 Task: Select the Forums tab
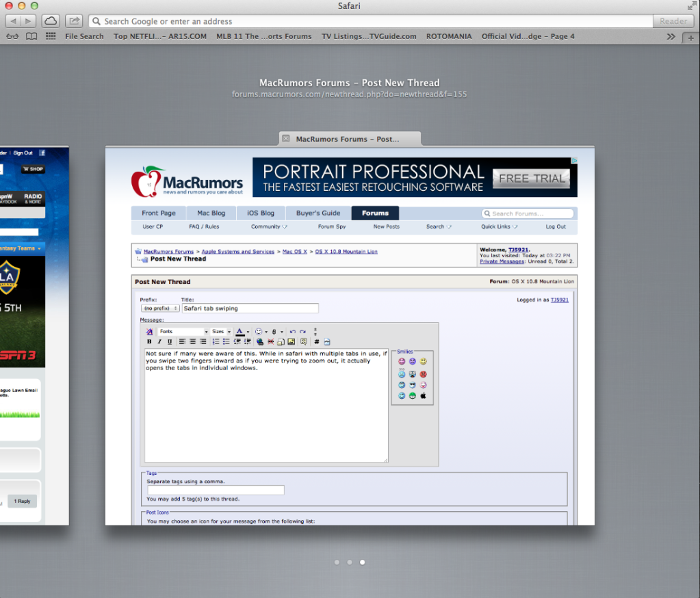[375, 213]
